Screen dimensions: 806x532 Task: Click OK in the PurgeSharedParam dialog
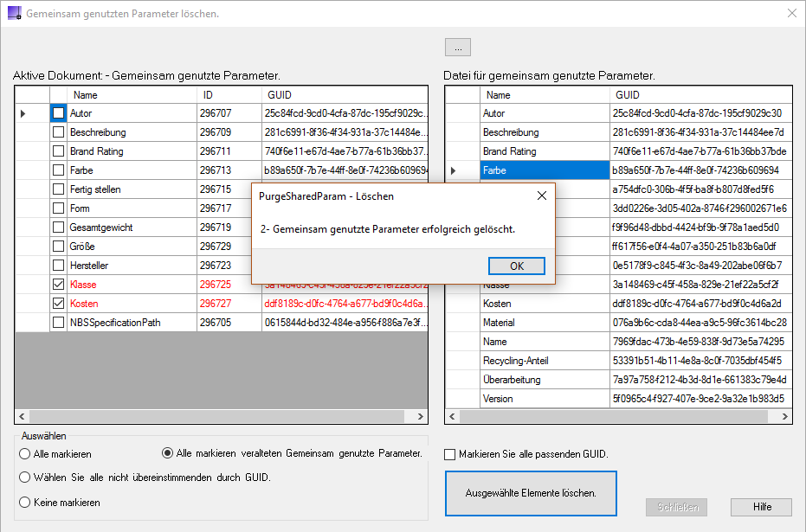(517, 266)
